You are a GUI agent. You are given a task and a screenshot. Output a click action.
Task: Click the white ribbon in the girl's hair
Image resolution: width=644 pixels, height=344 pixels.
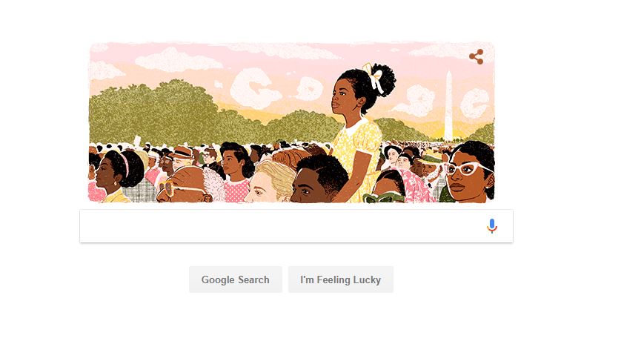click(374, 77)
